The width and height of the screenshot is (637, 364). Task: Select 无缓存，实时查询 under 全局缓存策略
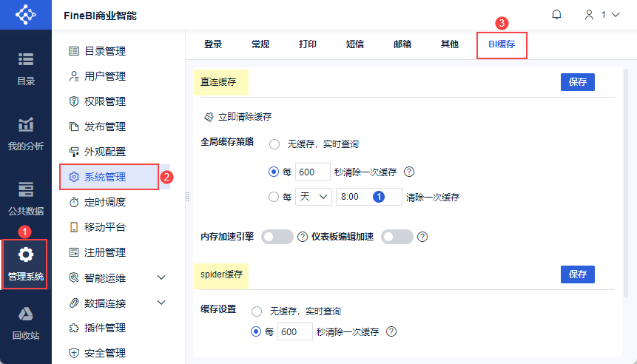tap(274, 144)
